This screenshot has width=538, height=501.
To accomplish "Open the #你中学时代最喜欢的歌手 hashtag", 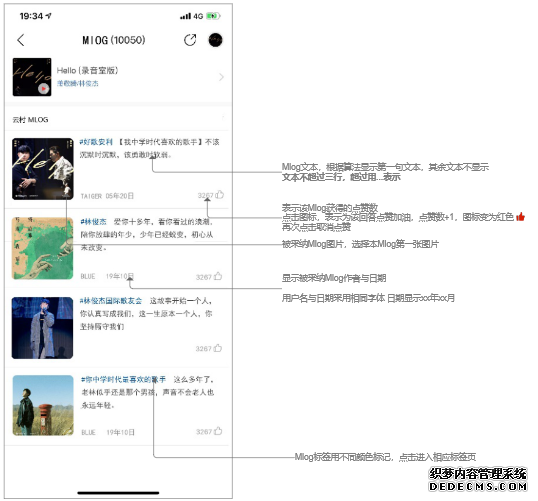I will pos(123,379).
